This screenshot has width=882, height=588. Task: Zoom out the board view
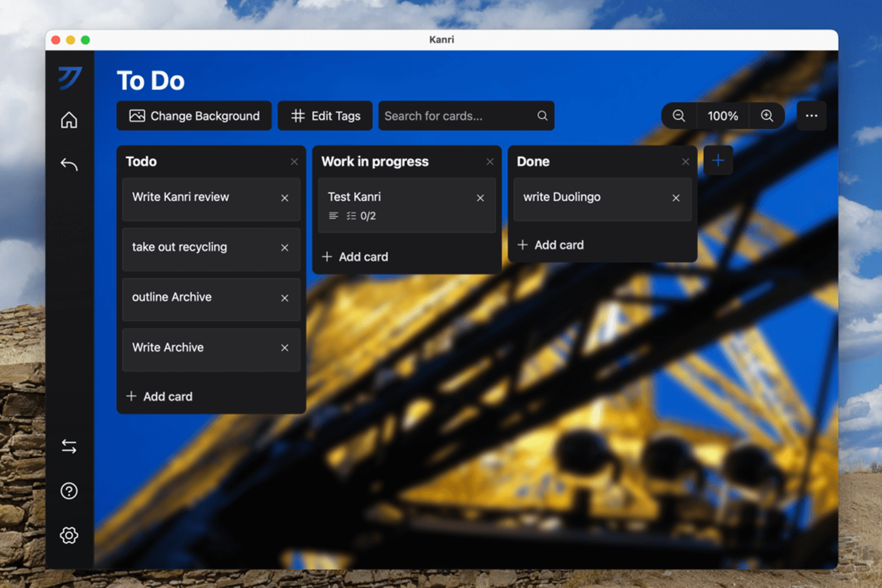679,116
